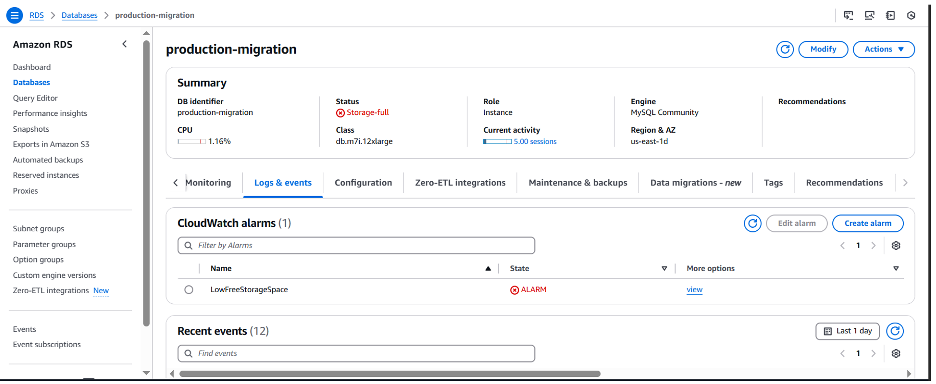Refresh the CloudWatch alarms list
This screenshot has width=936, height=384.
pyautogui.click(x=753, y=223)
